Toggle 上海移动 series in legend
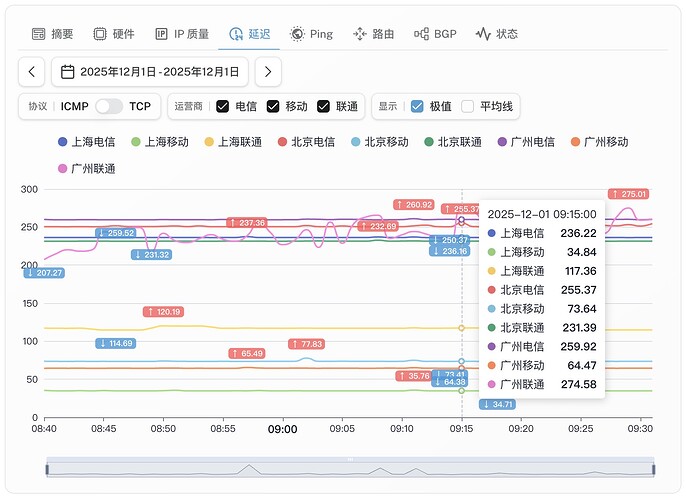The height and width of the screenshot is (500, 686). pyautogui.click(x=160, y=142)
